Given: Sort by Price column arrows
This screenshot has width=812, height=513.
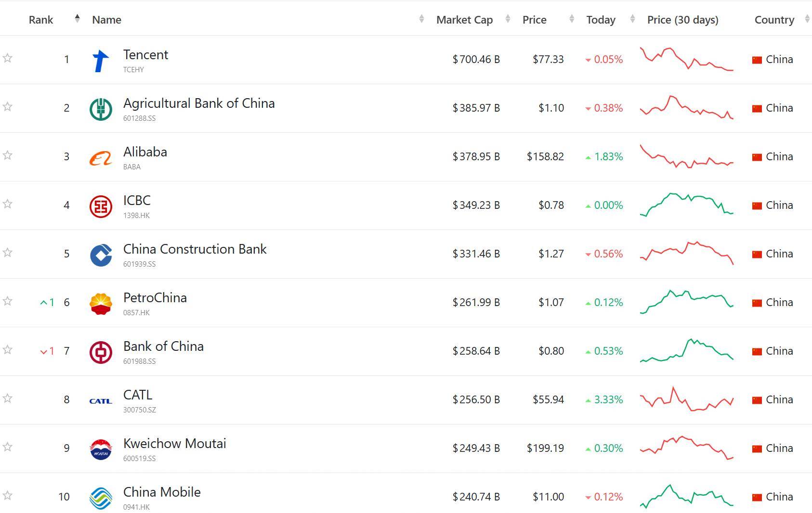Looking at the screenshot, I should click(x=572, y=19).
